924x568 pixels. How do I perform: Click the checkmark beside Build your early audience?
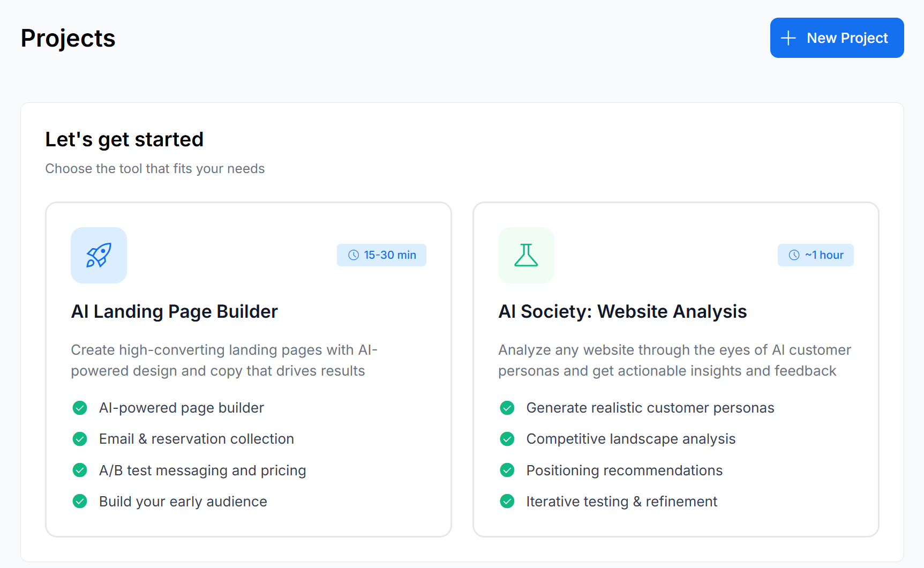(80, 502)
